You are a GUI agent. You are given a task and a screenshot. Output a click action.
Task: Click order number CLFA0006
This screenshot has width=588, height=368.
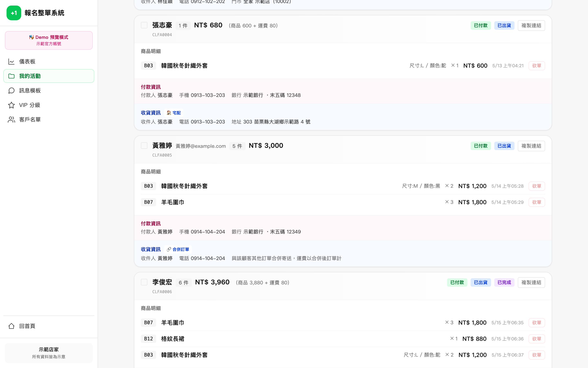pyautogui.click(x=162, y=292)
